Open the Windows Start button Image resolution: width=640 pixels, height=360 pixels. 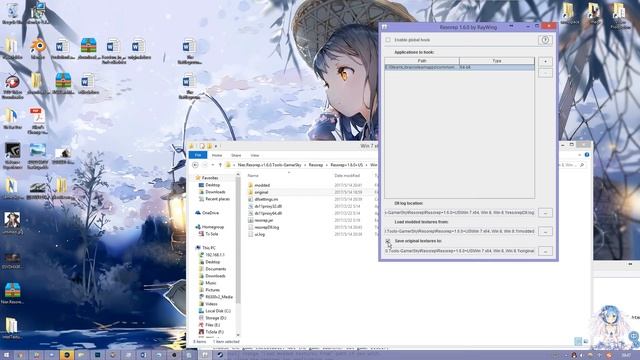pyautogui.click(x=6, y=355)
